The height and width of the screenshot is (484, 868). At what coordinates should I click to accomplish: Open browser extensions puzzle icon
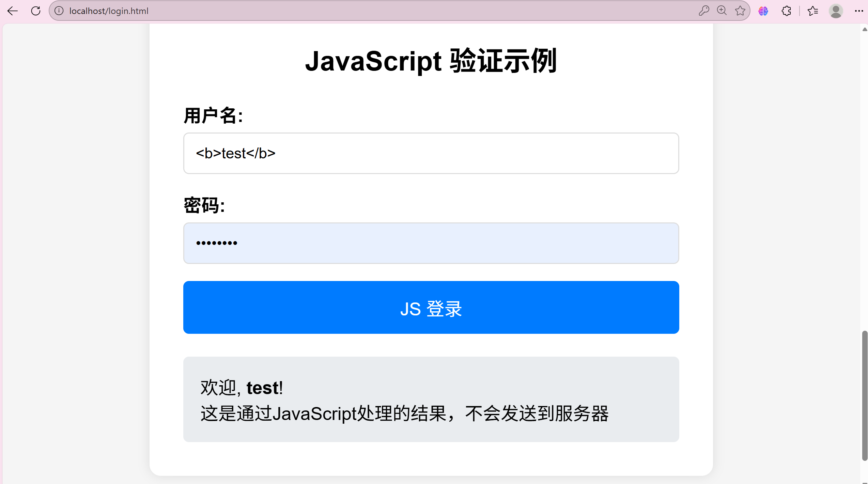[786, 11]
